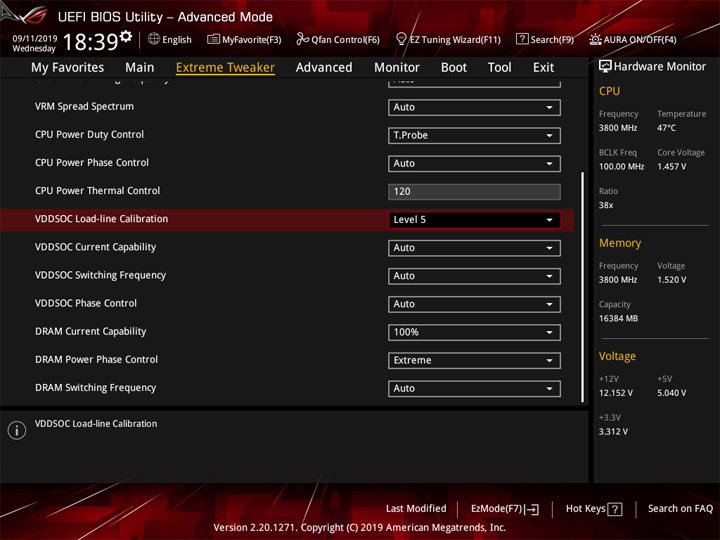The image size is (720, 540).
Task: Select VRM Spread Spectrum label
Action: (84, 107)
